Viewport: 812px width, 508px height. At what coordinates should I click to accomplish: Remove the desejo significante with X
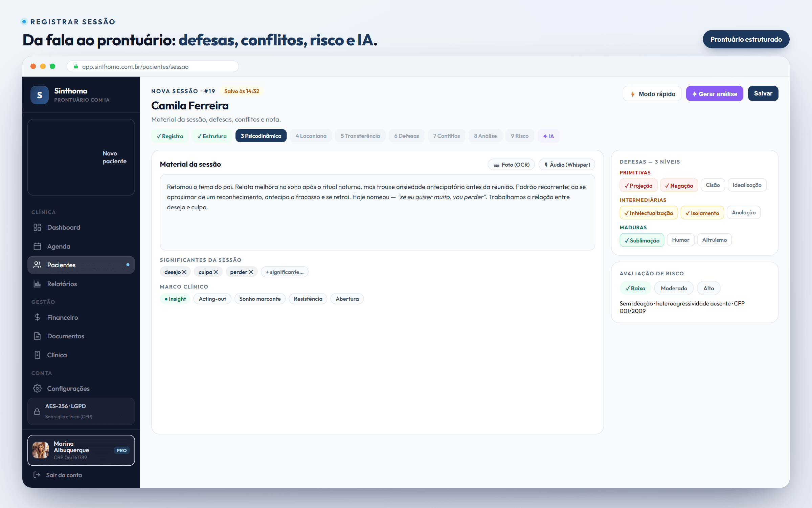184,272
